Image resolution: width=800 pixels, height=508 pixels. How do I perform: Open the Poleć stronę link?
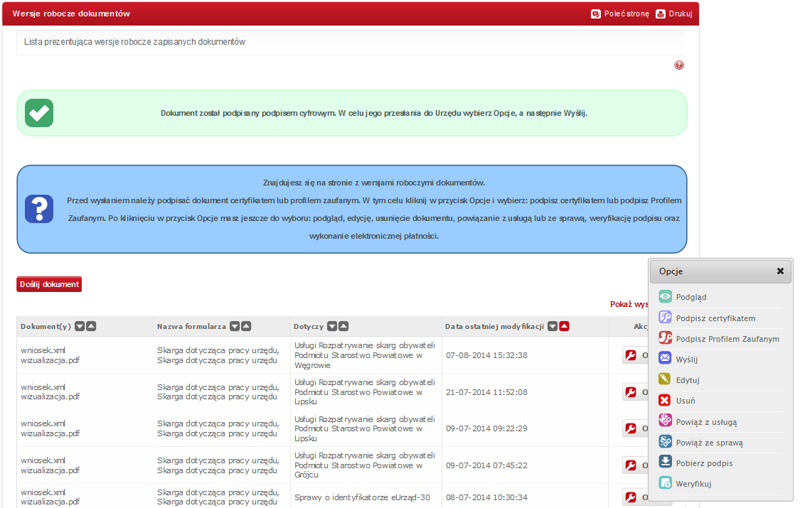click(620, 14)
